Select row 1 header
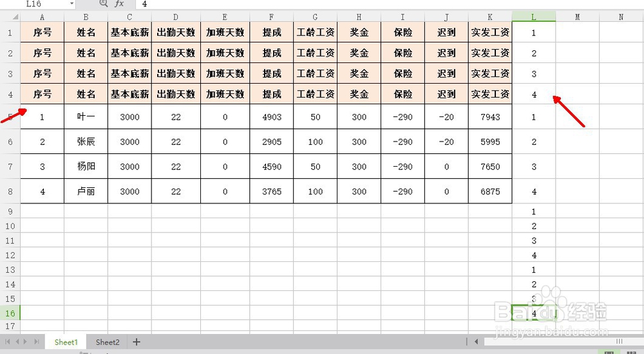This screenshot has height=354, width=644. pos(10,32)
